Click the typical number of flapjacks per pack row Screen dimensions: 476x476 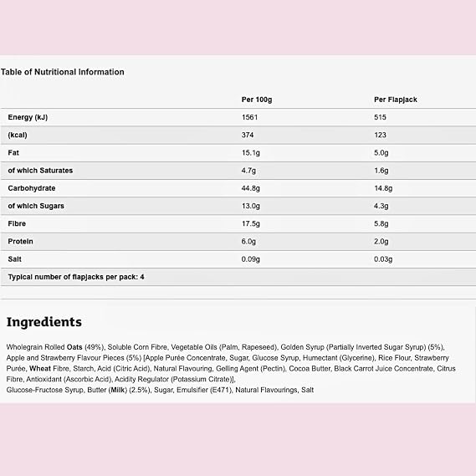(x=238, y=277)
